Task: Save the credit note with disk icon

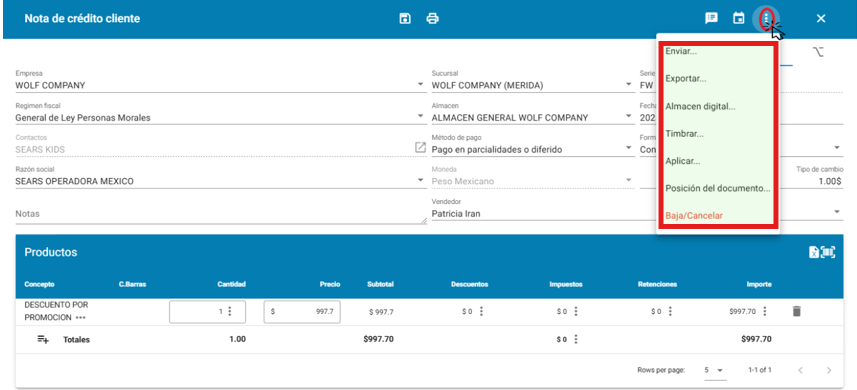Action: click(x=405, y=19)
